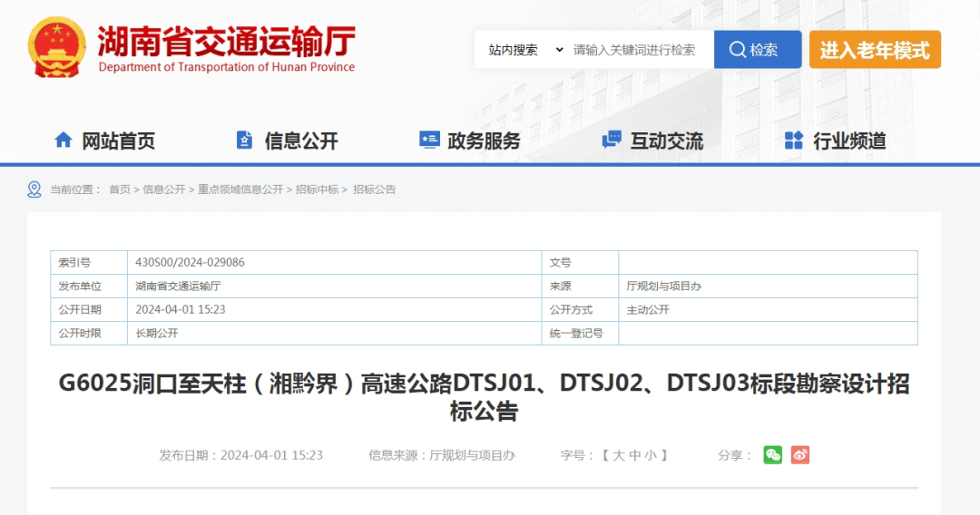
Task: Click the 文号 label cell
Action: click(580, 262)
